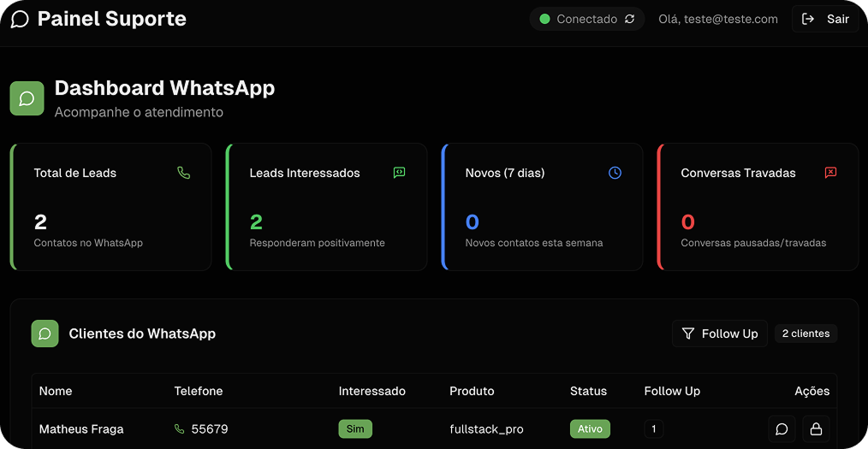The image size is (868, 449).
Task: Click the Dashboard WhatsApp heading
Action: click(164, 88)
